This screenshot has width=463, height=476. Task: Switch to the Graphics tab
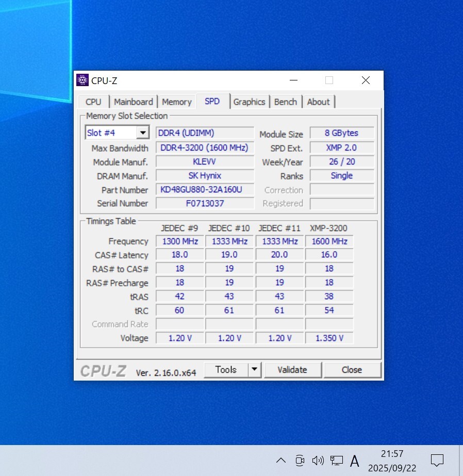pos(249,102)
